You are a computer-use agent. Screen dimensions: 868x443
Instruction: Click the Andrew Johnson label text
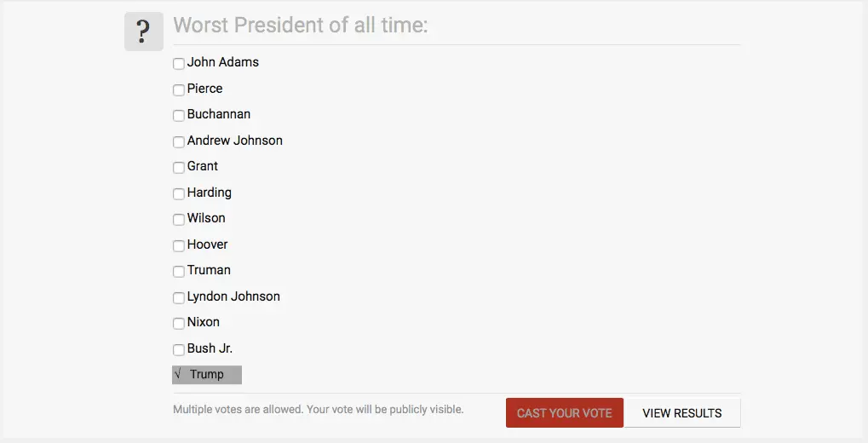click(x=234, y=141)
